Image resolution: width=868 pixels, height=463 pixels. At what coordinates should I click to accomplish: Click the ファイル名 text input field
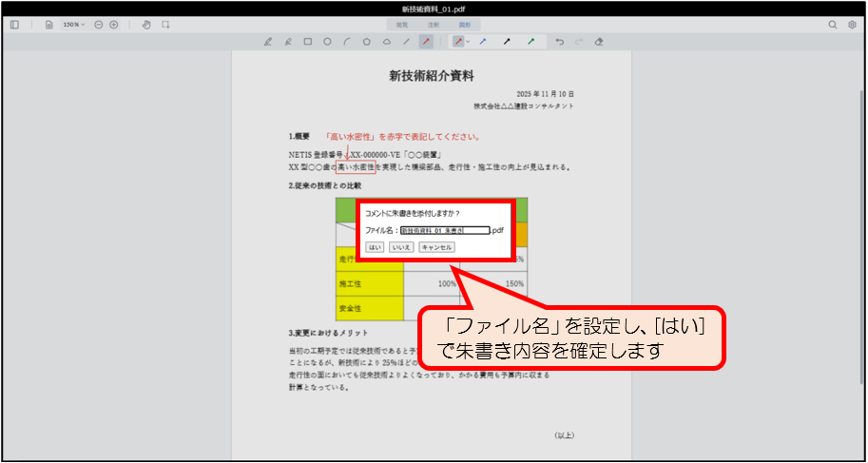coord(444,230)
